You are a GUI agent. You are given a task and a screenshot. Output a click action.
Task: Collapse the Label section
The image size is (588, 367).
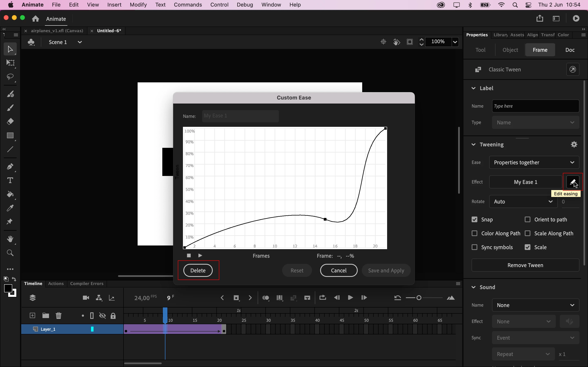(473, 88)
